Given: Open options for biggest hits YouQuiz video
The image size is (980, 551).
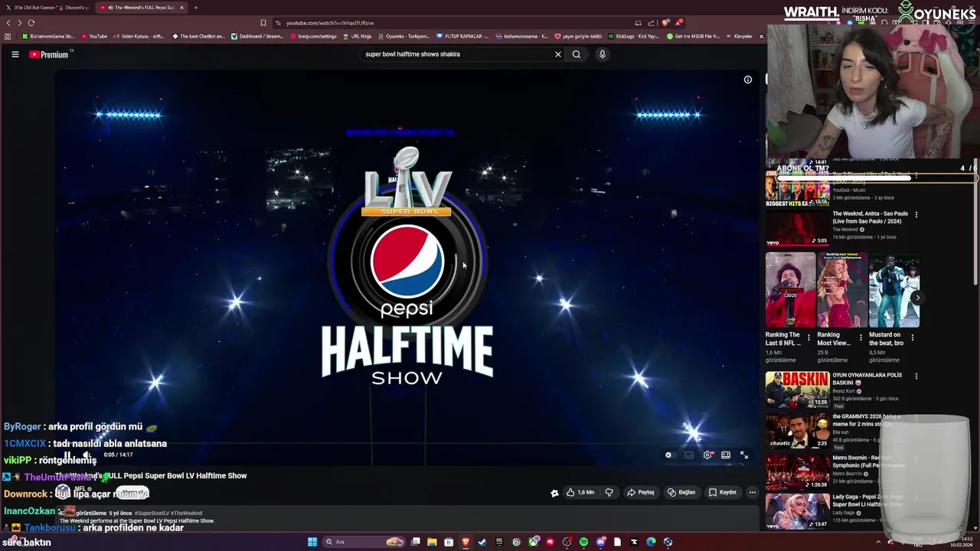Looking at the screenshot, I should (x=916, y=176).
